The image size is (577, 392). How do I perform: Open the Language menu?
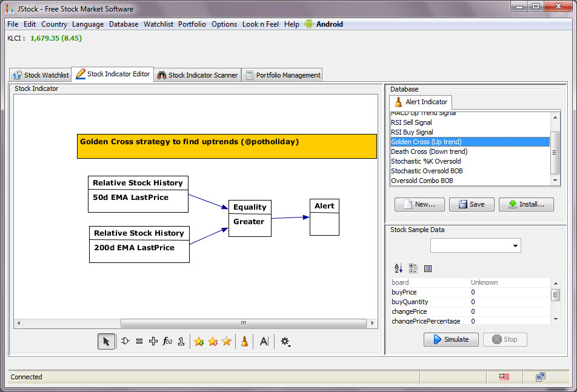88,24
